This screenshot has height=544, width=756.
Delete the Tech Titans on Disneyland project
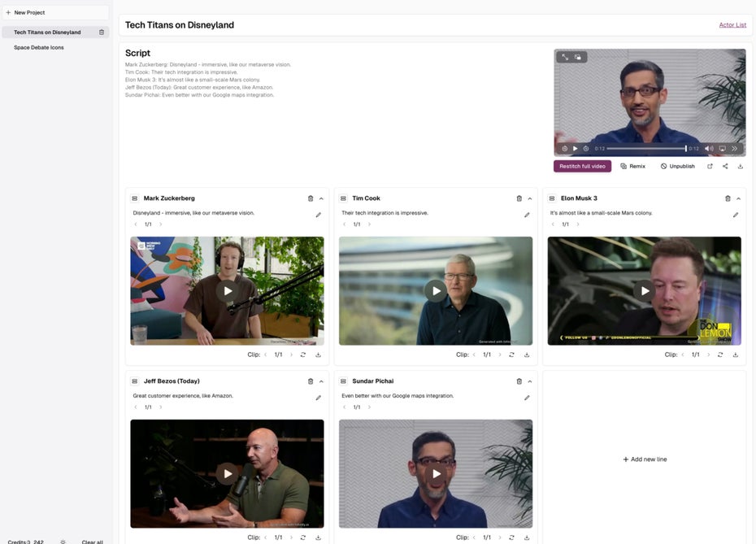[102, 33]
